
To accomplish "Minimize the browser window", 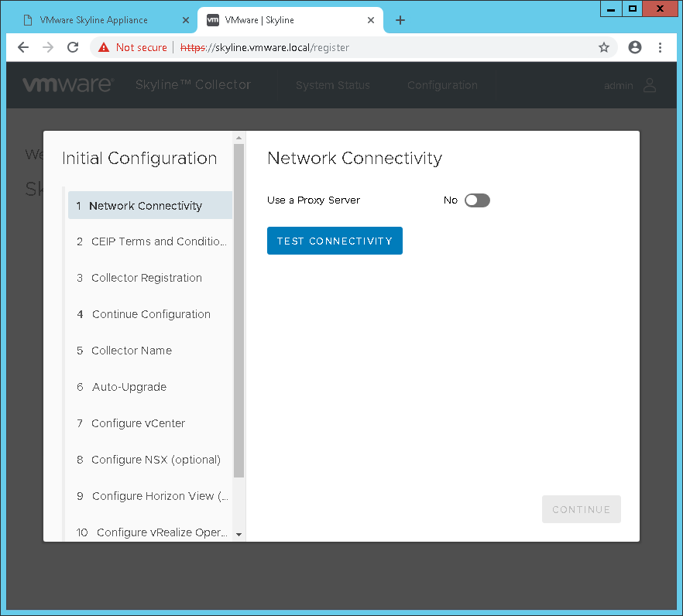I will point(611,9).
